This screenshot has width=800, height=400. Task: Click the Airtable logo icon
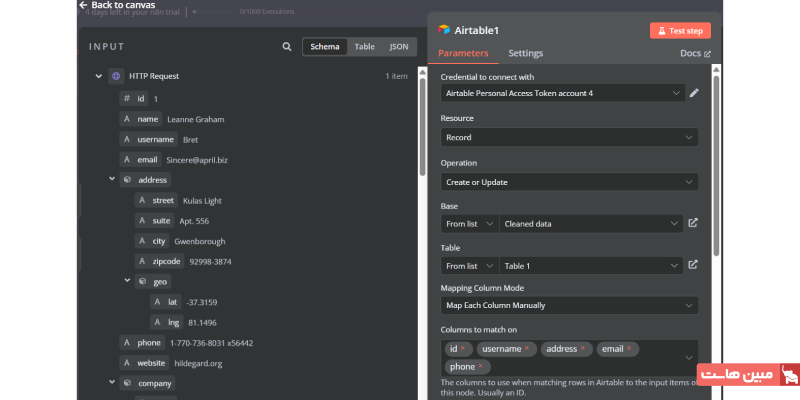coord(444,30)
